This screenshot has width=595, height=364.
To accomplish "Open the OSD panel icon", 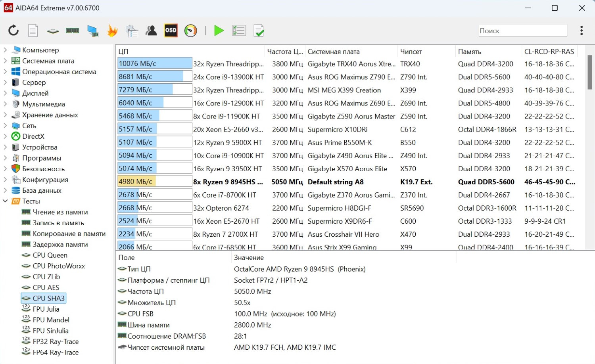I will [x=171, y=31].
